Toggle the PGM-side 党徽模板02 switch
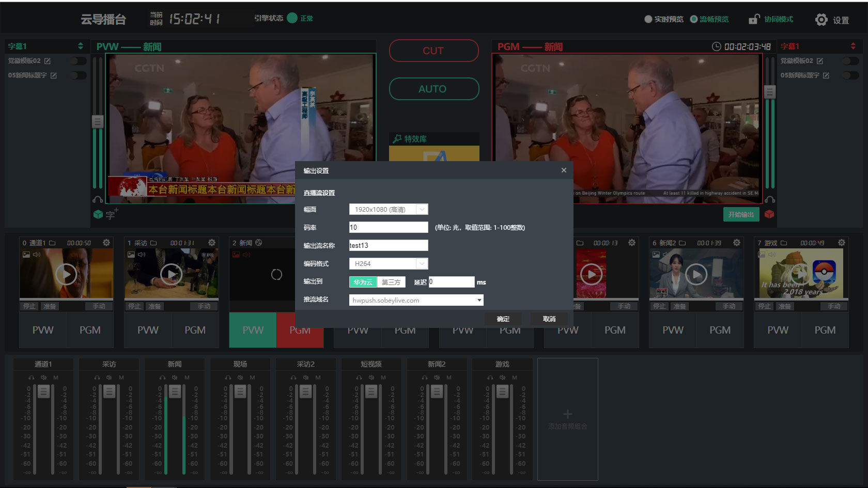The height and width of the screenshot is (488, 868). click(x=850, y=61)
